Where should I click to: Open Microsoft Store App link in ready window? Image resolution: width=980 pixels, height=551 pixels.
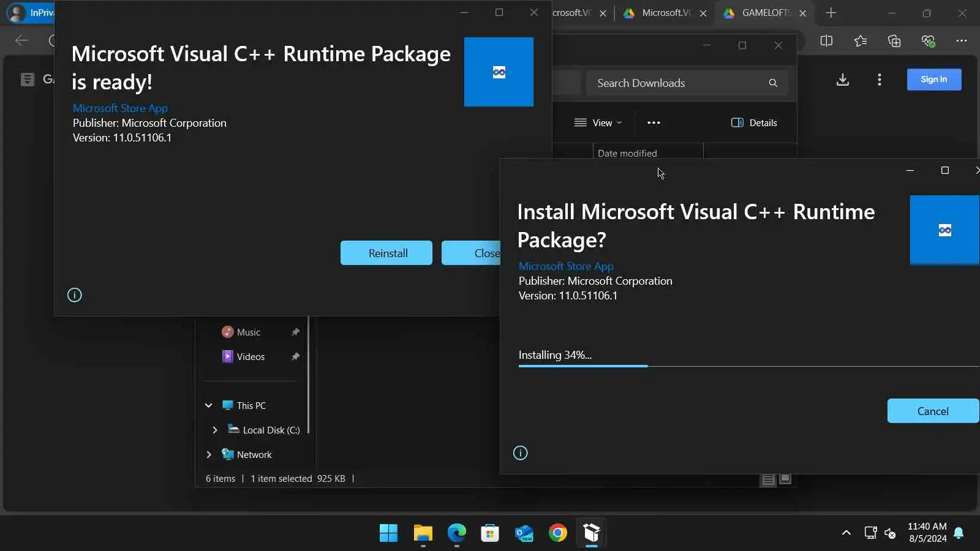(120, 108)
